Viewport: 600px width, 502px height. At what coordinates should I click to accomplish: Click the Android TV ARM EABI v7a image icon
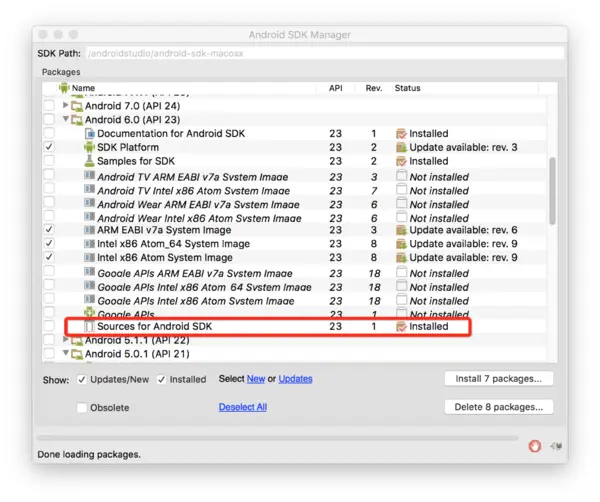click(x=89, y=176)
